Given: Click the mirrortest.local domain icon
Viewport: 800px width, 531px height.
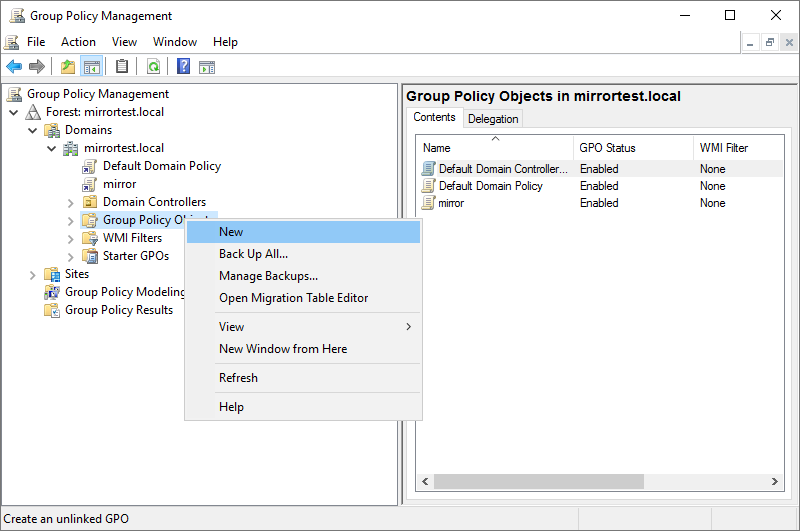Looking at the screenshot, I should click(70, 148).
